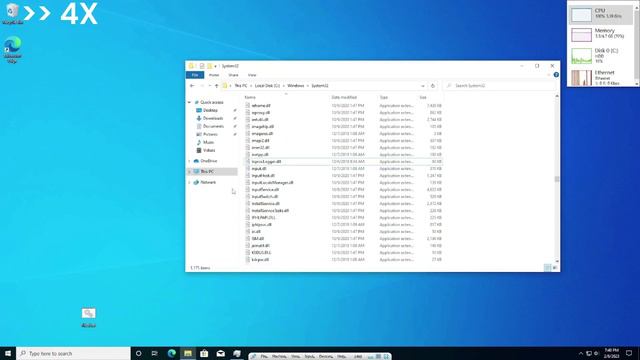This screenshot has width=640, height=360.
Task: Click the file list vertical scrollbar
Action: (x=557, y=178)
